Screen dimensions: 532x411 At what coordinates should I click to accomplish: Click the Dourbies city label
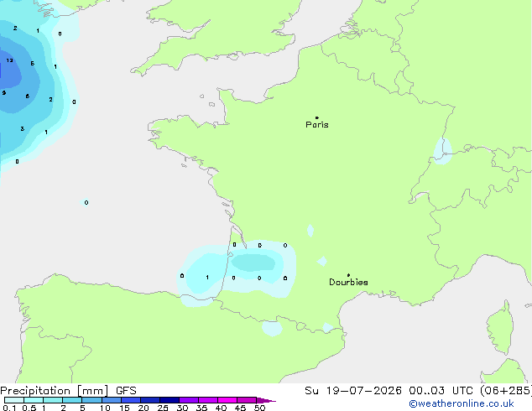tap(348, 282)
